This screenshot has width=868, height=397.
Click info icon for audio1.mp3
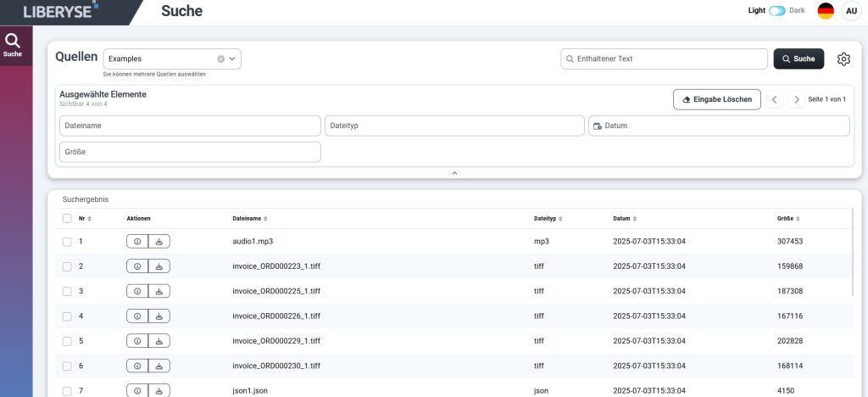click(137, 242)
